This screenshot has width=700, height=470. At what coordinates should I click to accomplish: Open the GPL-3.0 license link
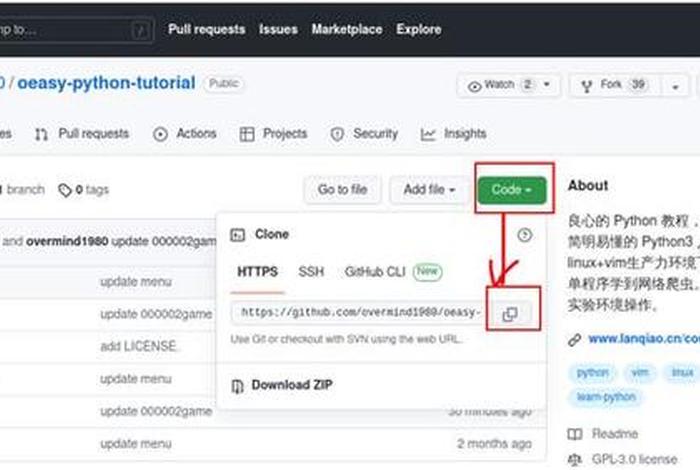pos(634,459)
